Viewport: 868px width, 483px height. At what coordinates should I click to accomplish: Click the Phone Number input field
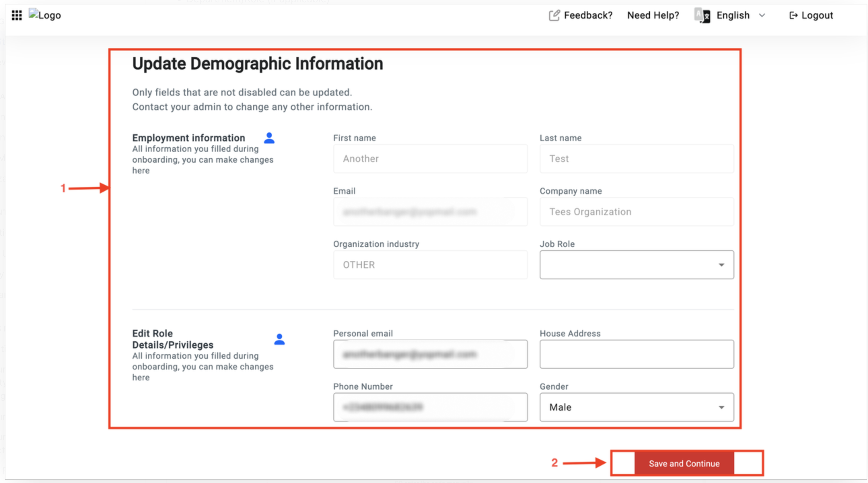pos(430,407)
